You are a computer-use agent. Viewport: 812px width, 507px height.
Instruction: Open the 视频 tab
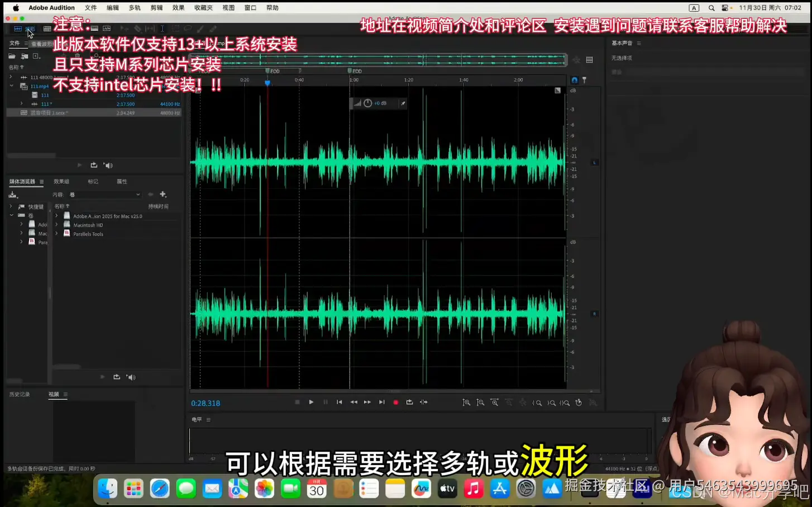click(x=54, y=395)
